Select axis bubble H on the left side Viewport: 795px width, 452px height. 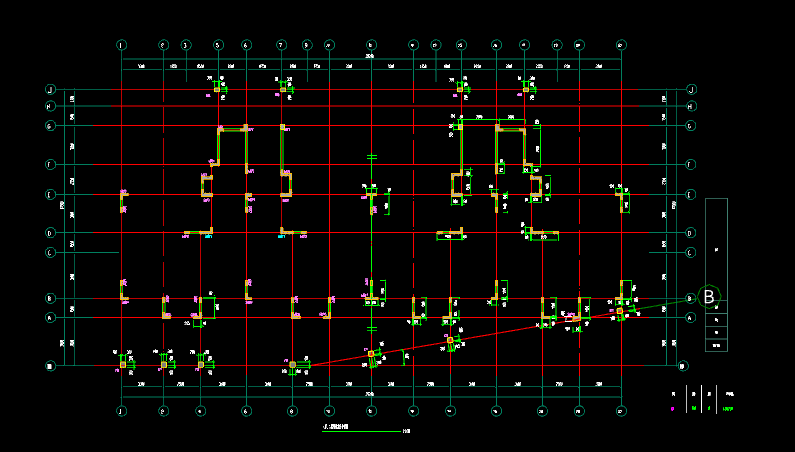coord(50,106)
